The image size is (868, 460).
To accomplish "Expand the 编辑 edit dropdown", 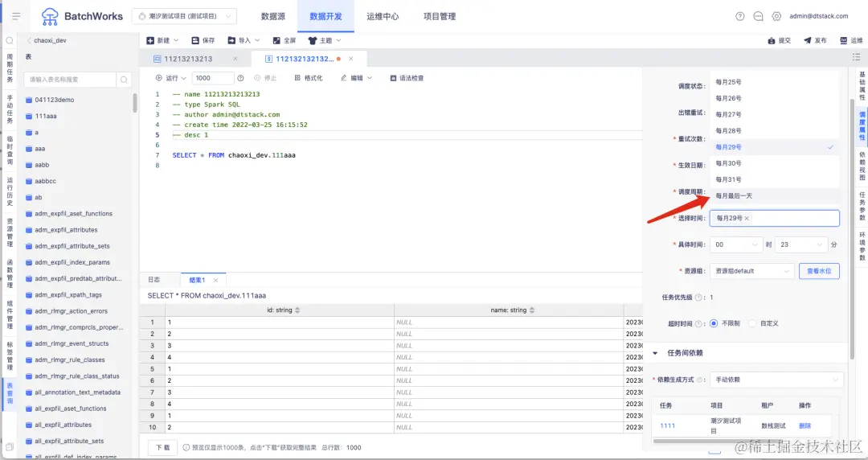I will tap(369, 78).
